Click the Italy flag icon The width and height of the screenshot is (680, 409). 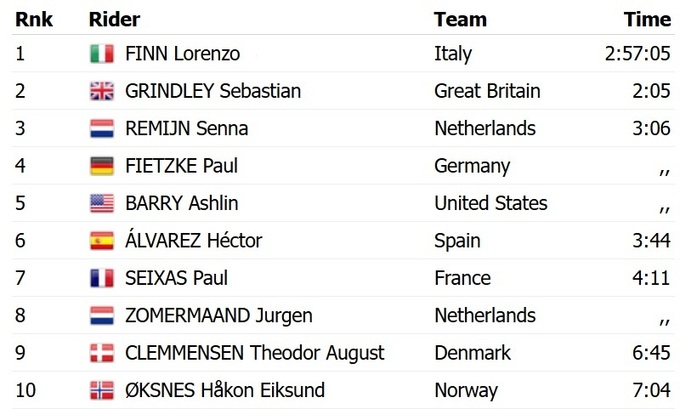pos(102,54)
